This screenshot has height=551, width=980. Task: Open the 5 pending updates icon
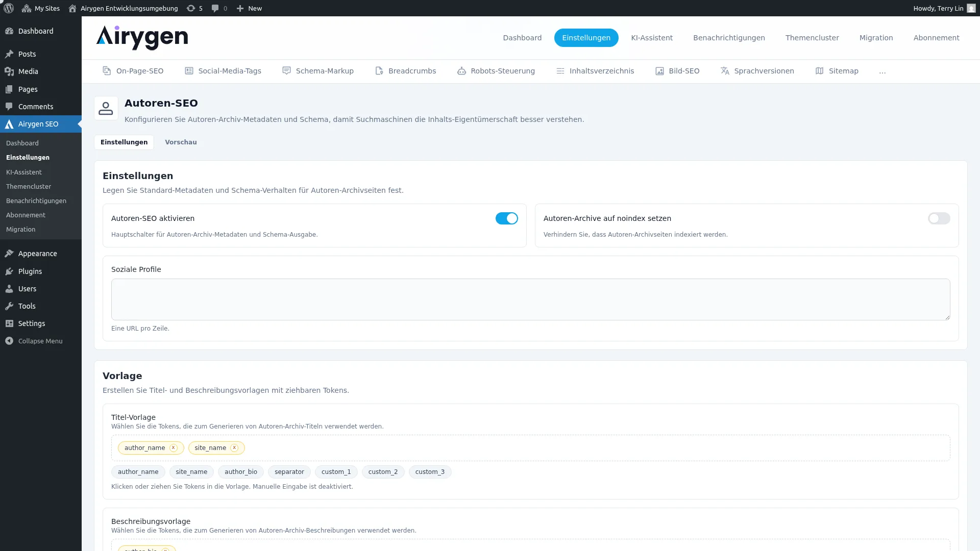pos(194,8)
